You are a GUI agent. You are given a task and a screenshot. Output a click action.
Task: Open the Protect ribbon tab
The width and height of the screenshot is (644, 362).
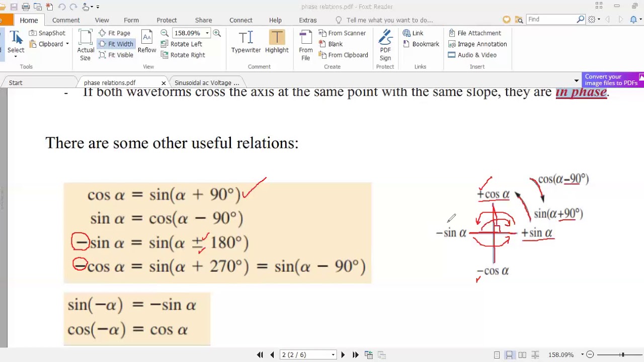(x=167, y=20)
